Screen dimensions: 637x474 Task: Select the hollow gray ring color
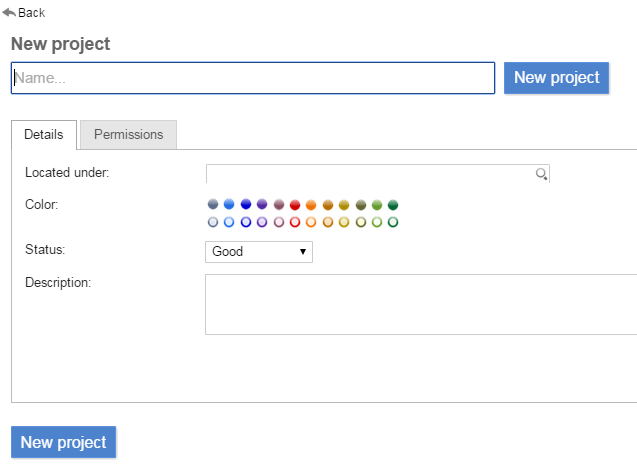pos(213,222)
